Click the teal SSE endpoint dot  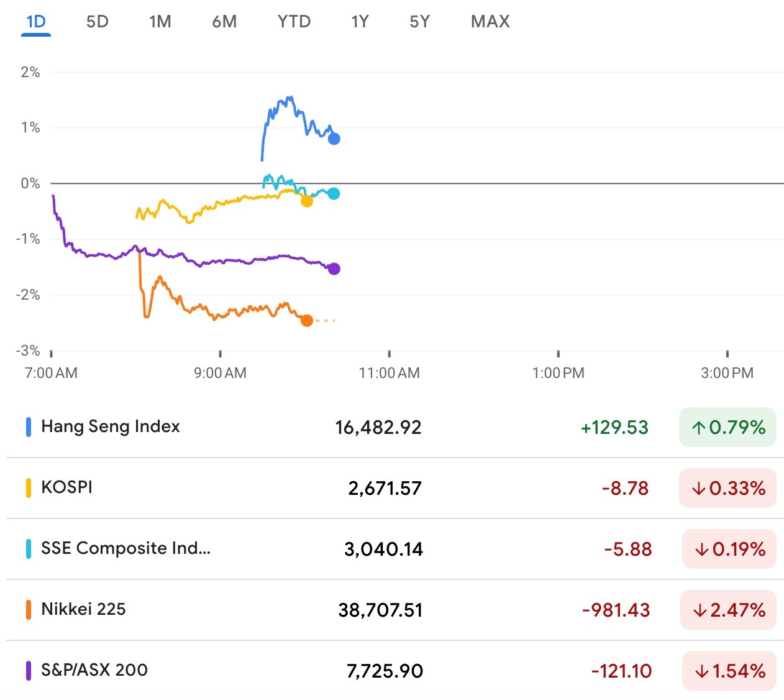point(334,193)
